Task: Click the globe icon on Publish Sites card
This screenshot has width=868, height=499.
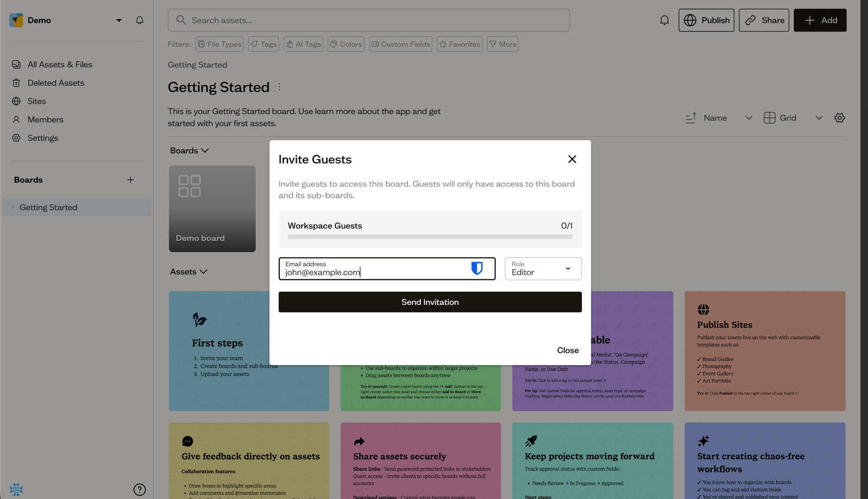Action: pyautogui.click(x=704, y=310)
